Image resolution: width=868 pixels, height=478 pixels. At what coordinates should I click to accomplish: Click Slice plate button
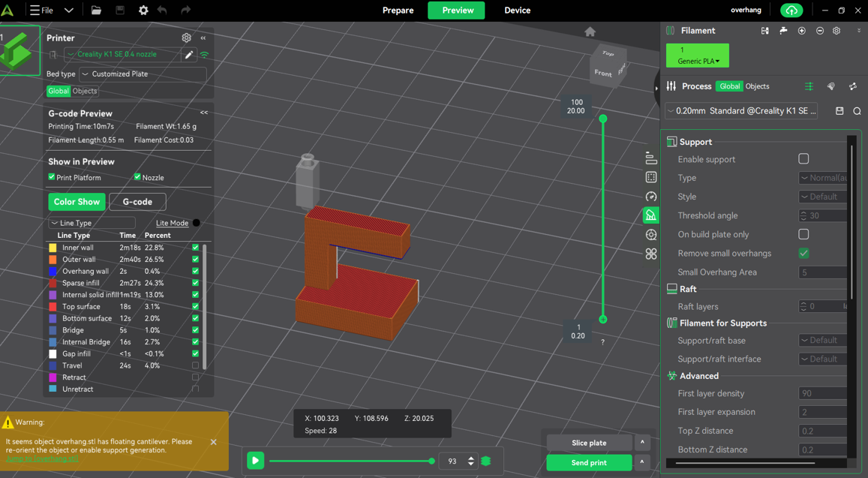(589, 443)
